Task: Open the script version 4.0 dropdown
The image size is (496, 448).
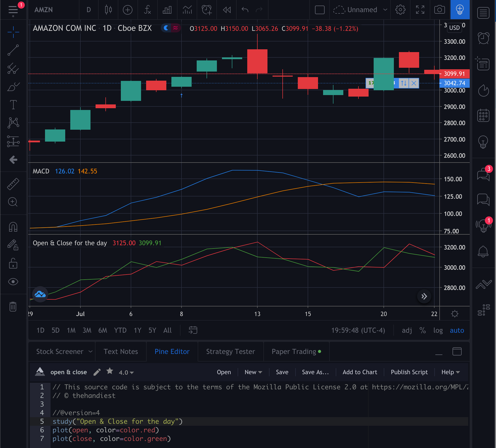Action: pos(126,372)
